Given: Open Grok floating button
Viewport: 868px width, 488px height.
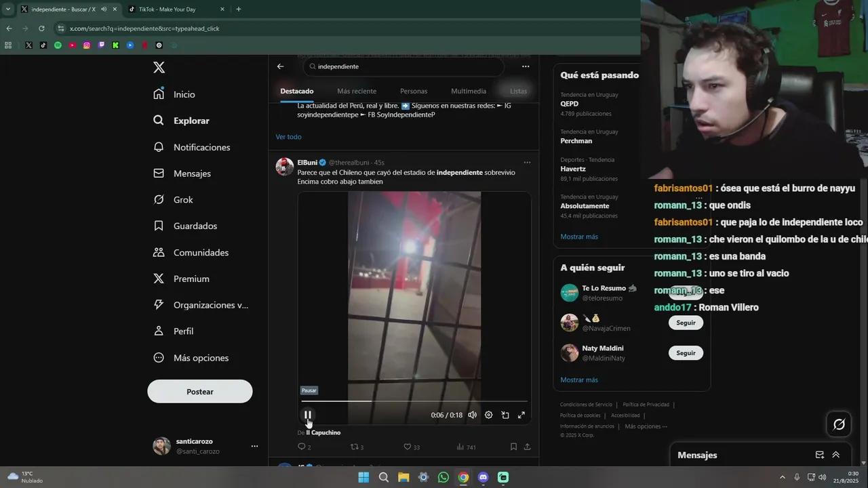Looking at the screenshot, I should coord(839,424).
